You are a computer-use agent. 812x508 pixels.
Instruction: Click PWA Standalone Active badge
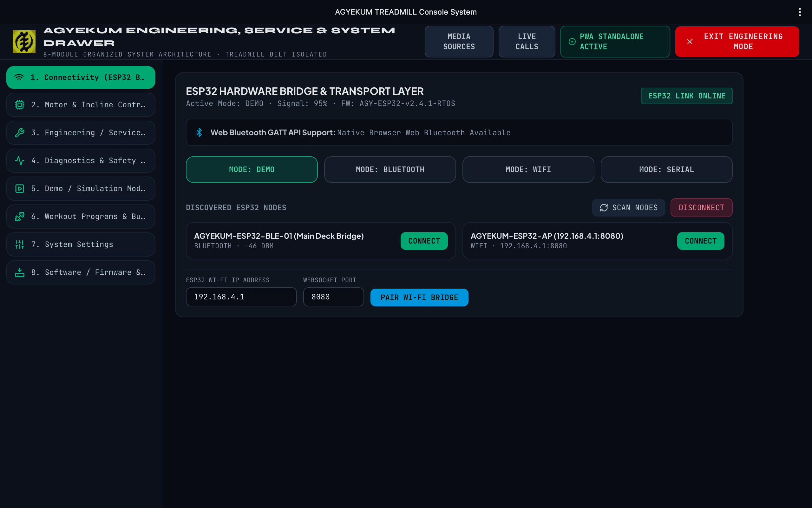(x=615, y=42)
